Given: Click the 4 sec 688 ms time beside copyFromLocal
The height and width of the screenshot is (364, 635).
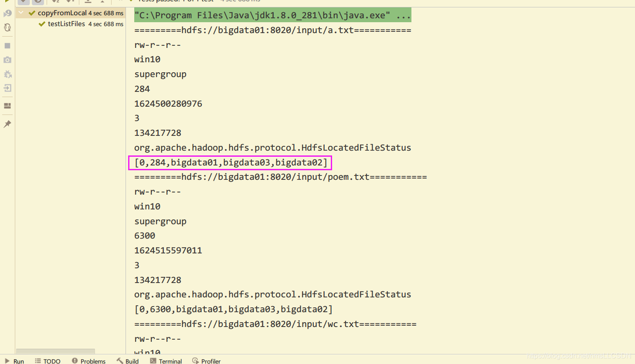Looking at the screenshot, I should click(106, 13).
